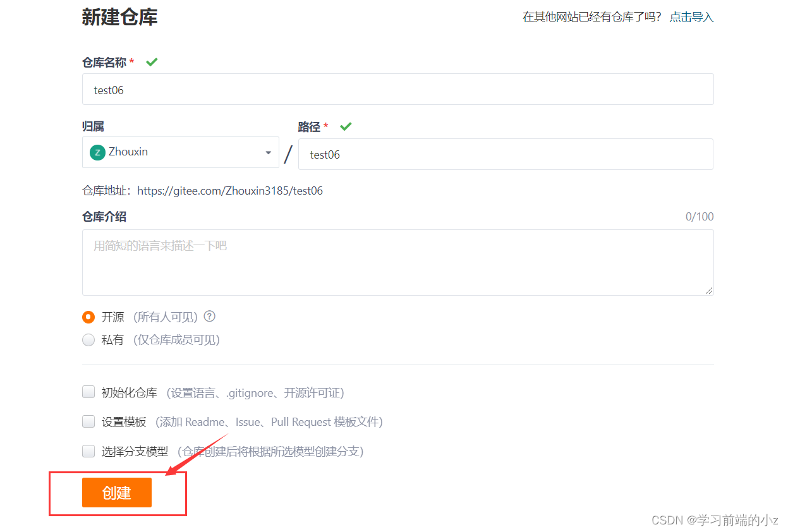Viewport: 788px width, 532px height.
Task: Select the 开源 public radio button
Action: coord(88,317)
